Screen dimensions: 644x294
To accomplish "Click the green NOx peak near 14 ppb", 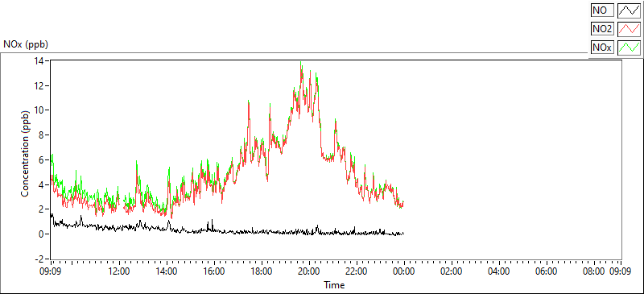I will [300, 63].
